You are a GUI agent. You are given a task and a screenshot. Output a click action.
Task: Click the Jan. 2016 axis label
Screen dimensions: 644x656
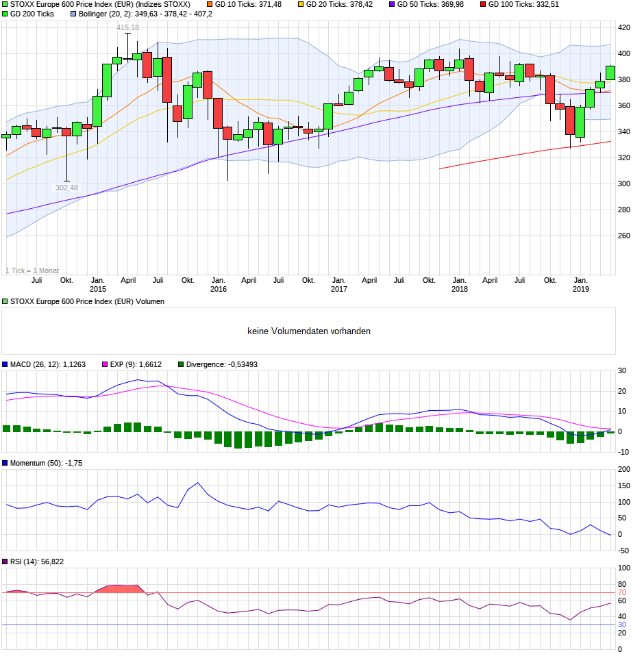(218, 284)
